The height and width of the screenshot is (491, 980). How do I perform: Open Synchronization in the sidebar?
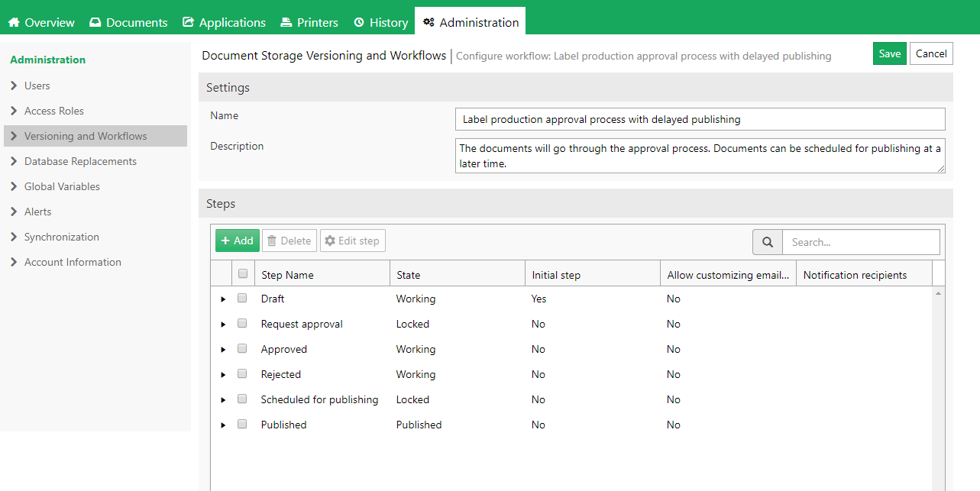(x=95, y=237)
